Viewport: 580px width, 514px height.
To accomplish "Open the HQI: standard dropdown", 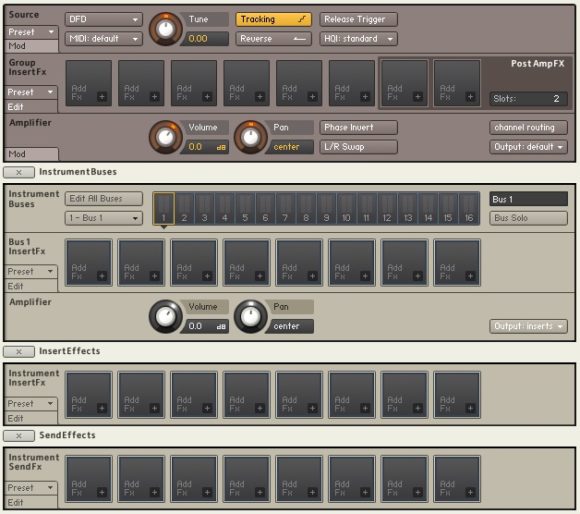I will pos(358,38).
